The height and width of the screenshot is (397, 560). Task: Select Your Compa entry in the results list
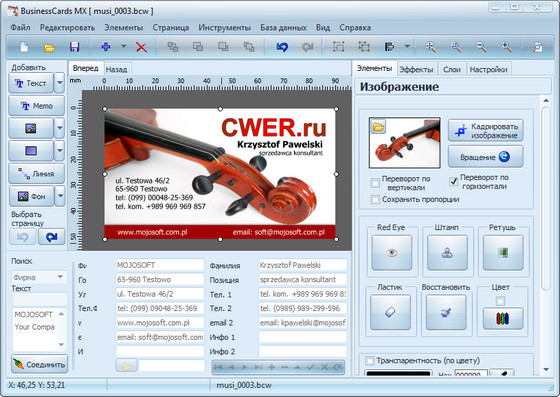[x=35, y=327]
